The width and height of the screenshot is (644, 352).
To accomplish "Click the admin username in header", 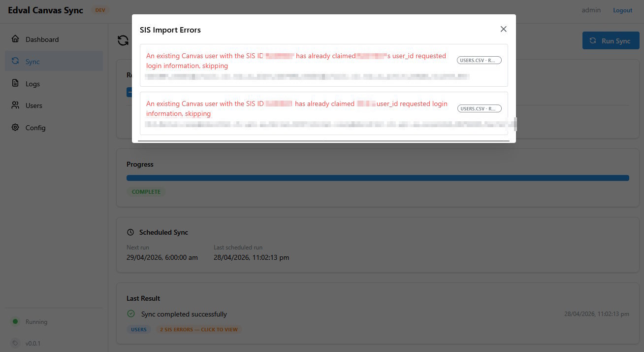I will click(591, 10).
